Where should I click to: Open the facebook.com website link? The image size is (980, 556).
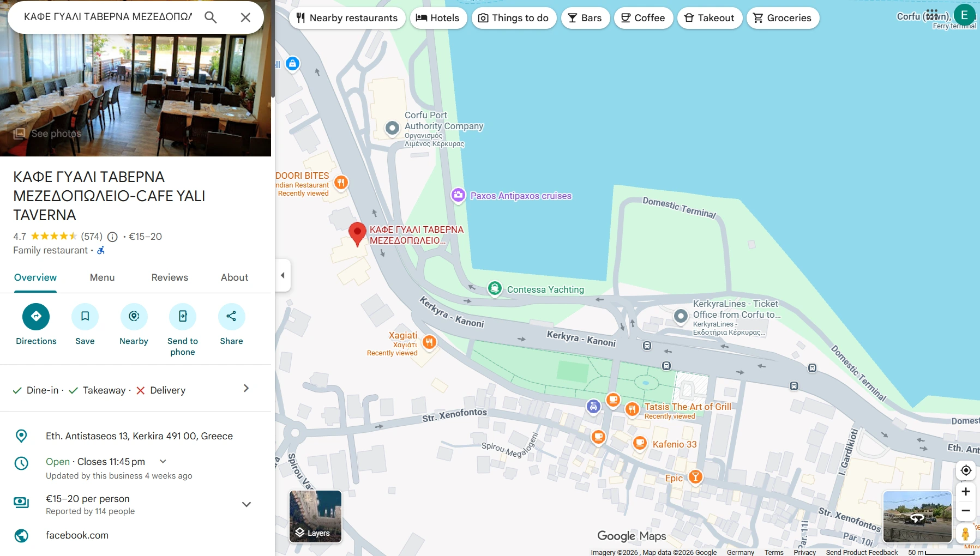tap(77, 535)
